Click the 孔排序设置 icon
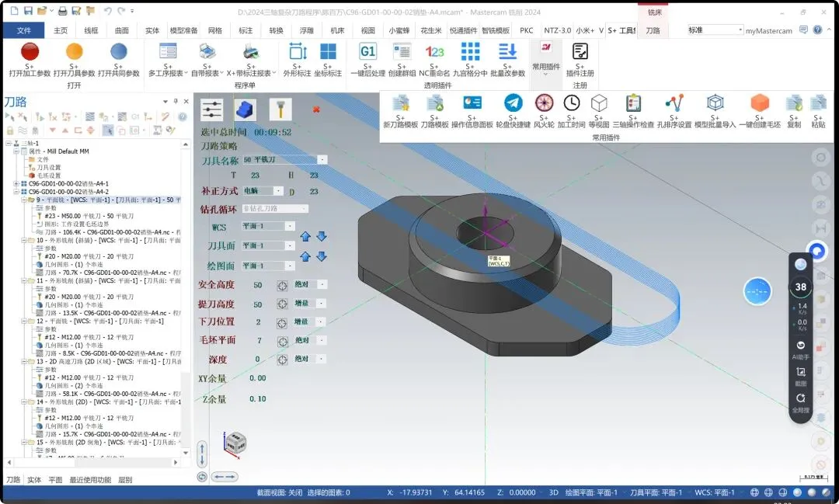The image size is (839, 504). tap(674, 103)
